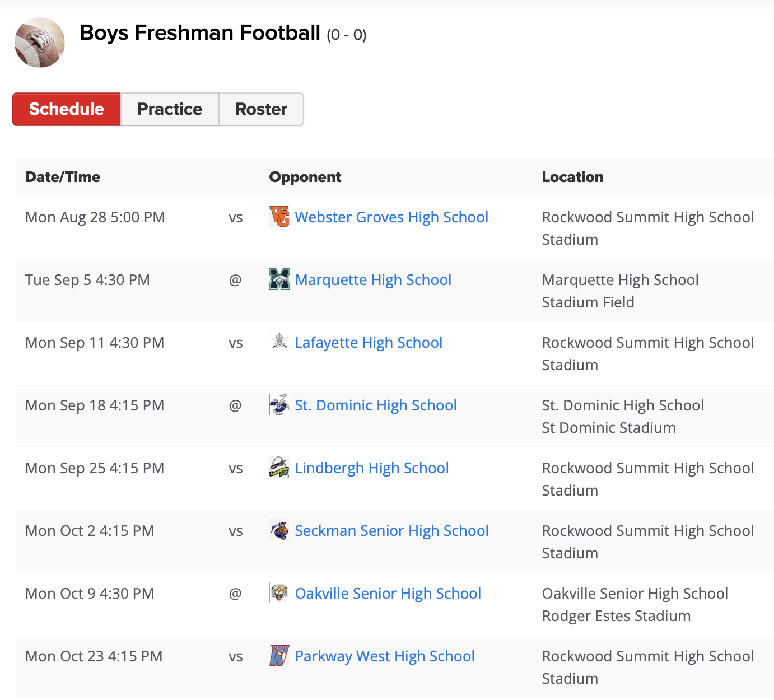Click the St. Dominic team logo icon

point(279,404)
